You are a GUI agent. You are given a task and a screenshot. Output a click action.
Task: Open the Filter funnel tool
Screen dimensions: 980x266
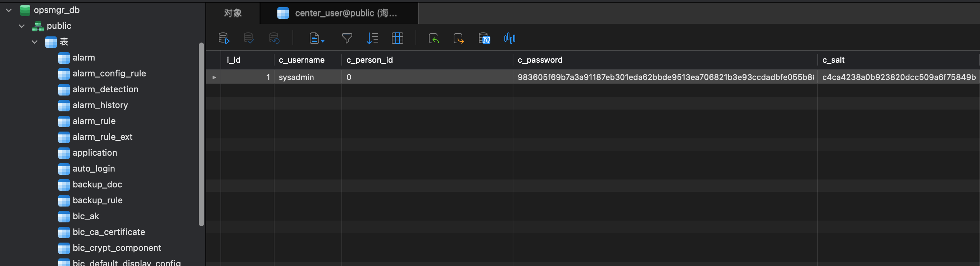(346, 38)
